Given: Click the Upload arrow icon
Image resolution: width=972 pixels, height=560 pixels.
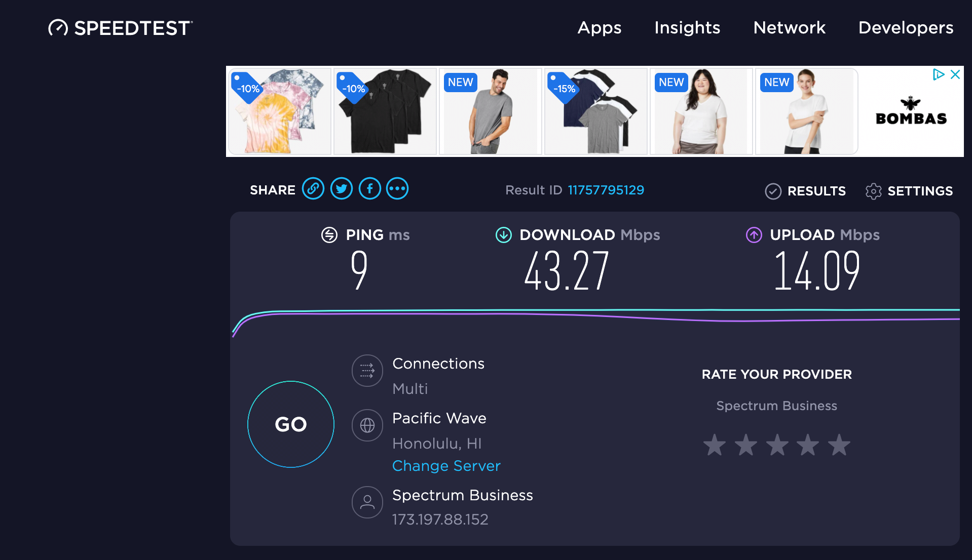Looking at the screenshot, I should pyautogui.click(x=754, y=234).
